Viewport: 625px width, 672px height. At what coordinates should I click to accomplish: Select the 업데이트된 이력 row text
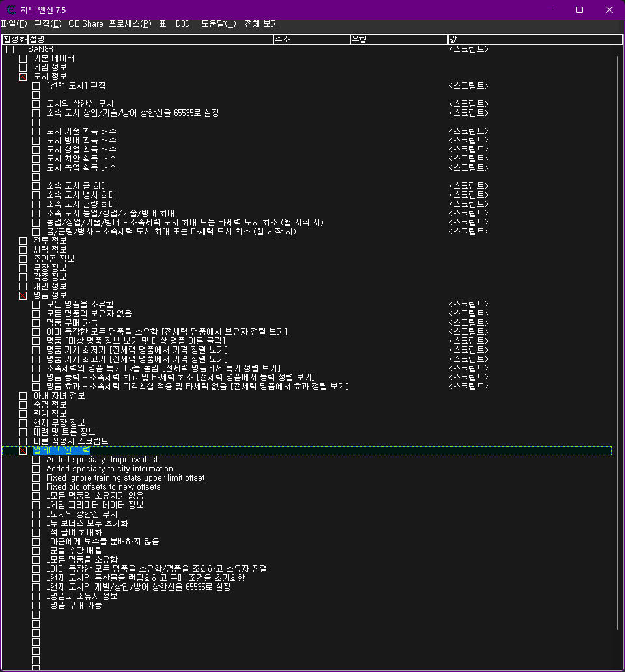[x=62, y=451]
